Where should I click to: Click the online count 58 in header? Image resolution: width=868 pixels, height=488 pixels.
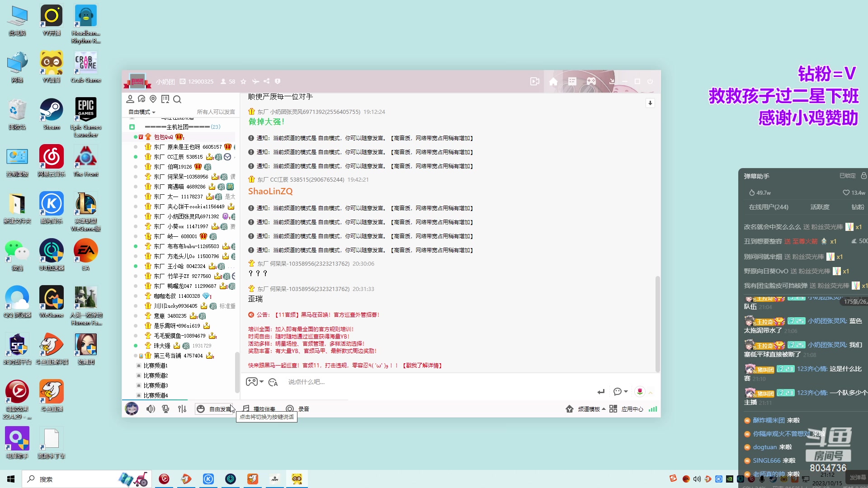(x=228, y=82)
